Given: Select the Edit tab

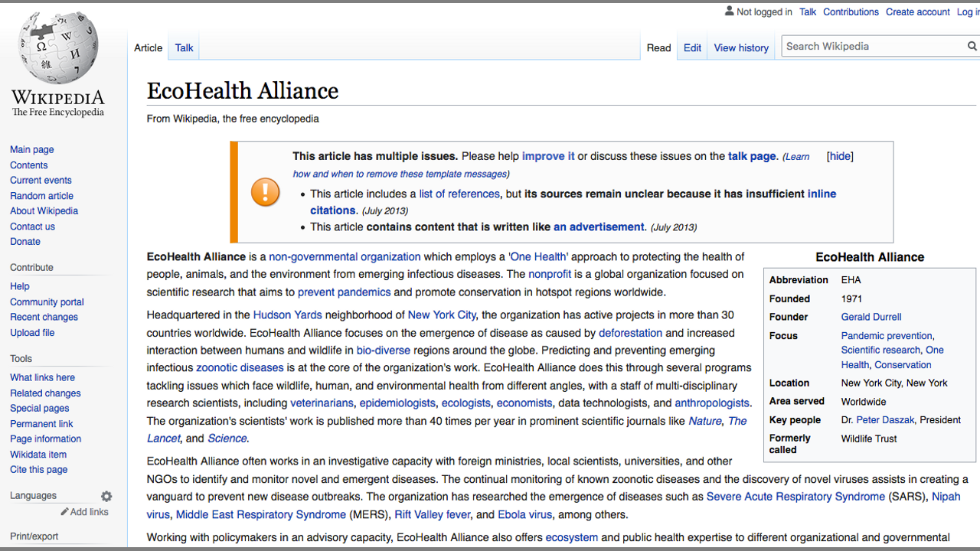Looking at the screenshot, I should pyautogui.click(x=692, y=47).
